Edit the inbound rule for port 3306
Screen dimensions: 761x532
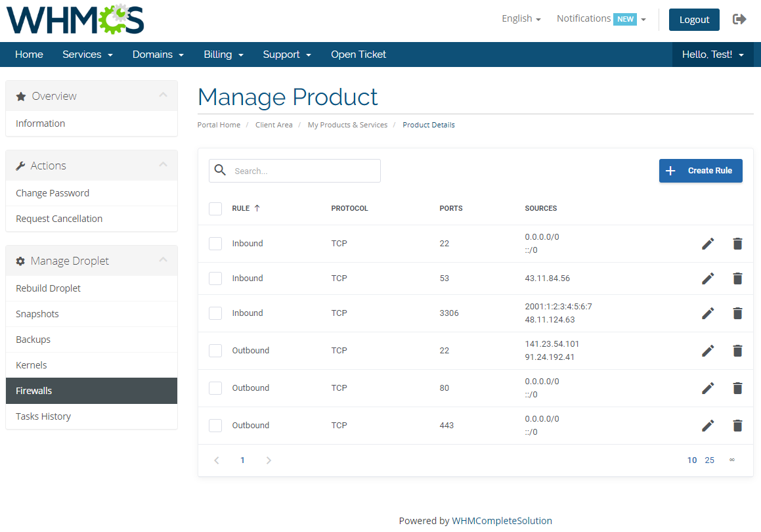click(708, 313)
